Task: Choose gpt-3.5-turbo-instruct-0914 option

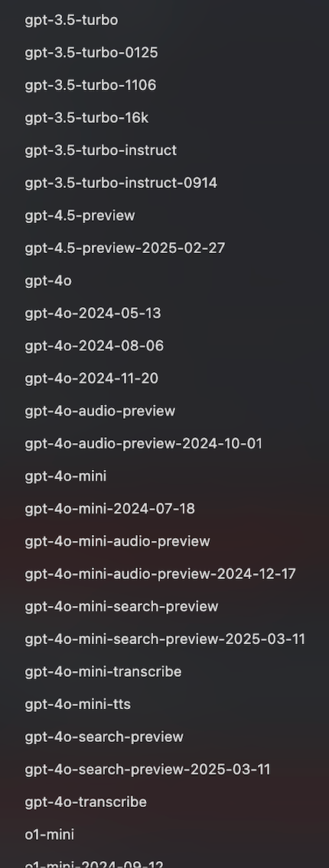Action: (121, 183)
